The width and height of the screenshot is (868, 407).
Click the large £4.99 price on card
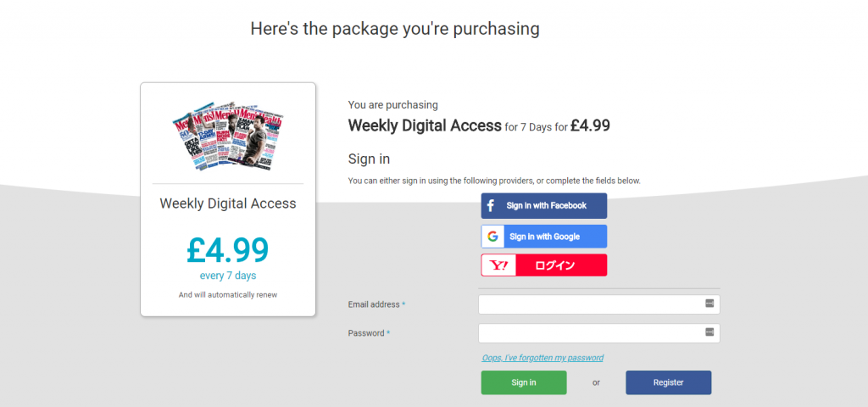[227, 249]
